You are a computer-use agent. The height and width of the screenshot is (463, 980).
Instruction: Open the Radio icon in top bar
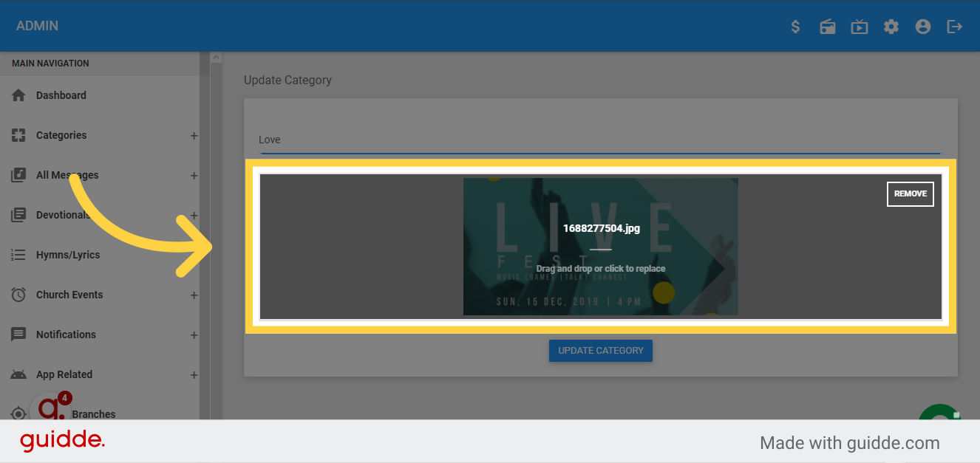(827, 26)
